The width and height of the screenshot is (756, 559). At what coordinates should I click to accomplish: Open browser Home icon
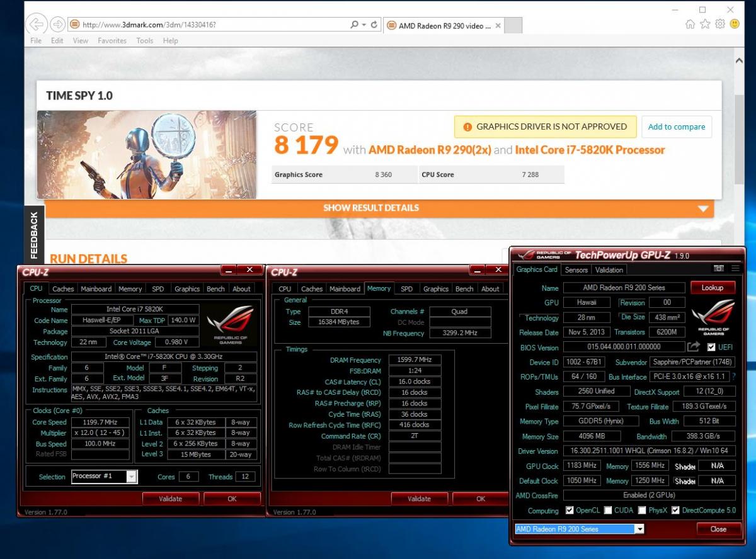[x=690, y=24]
